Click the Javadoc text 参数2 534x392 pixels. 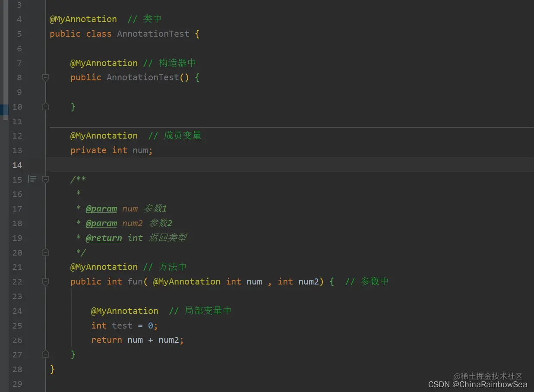coord(161,223)
